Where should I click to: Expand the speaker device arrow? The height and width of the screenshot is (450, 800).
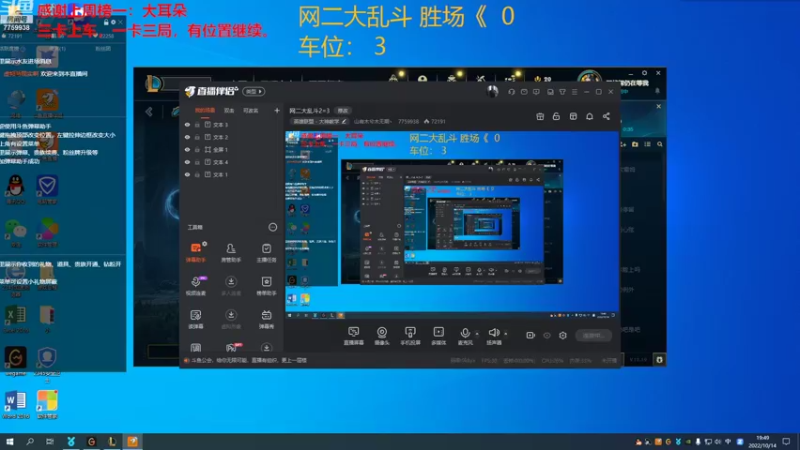[506, 334]
